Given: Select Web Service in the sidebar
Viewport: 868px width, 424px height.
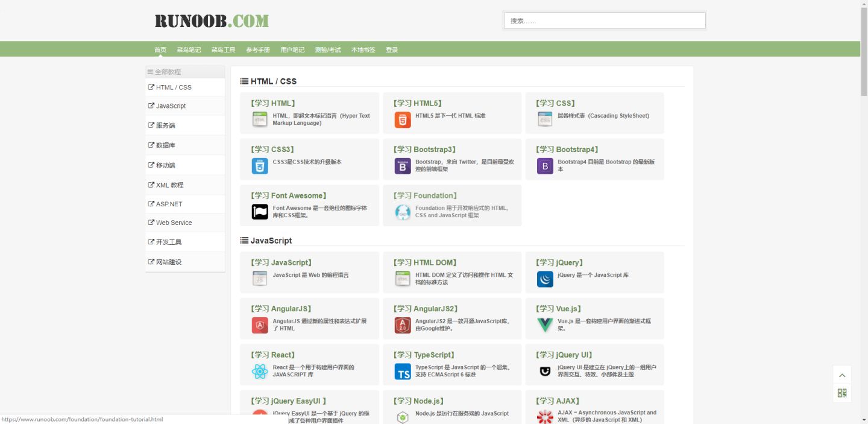Looking at the screenshot, I should (x=185, y=223).
